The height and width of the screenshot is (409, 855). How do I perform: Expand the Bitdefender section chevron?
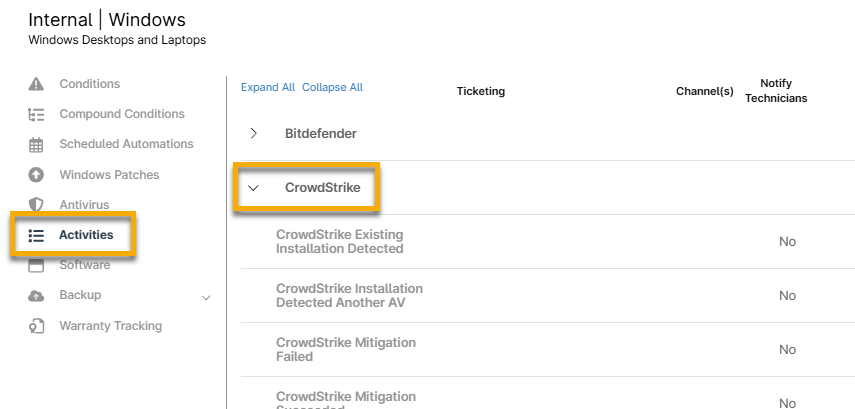click(254, 133)
